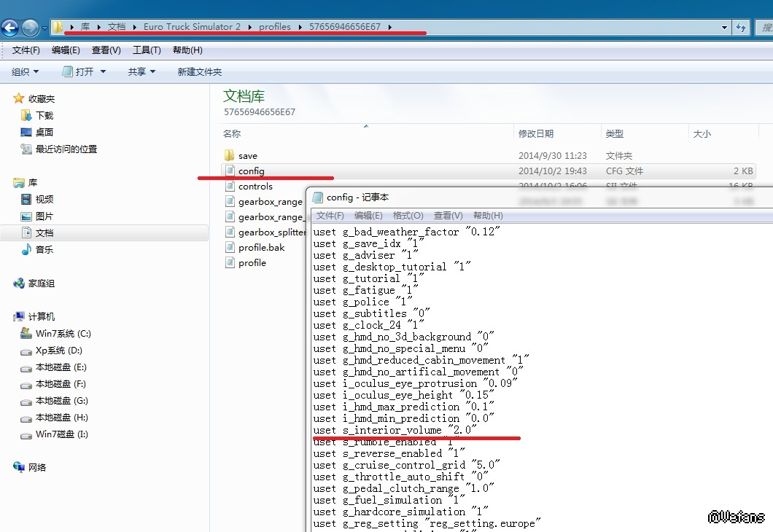Click the folder icon in the address bar

(58, 26)
